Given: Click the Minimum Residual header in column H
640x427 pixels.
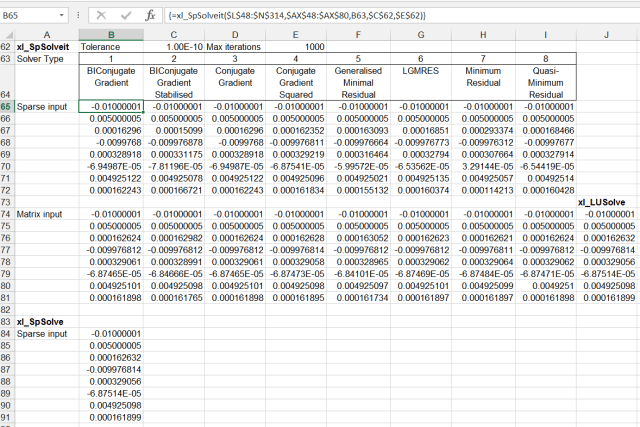Looking at the screenshot, I should pyautogui.click(x=483, y=82).
